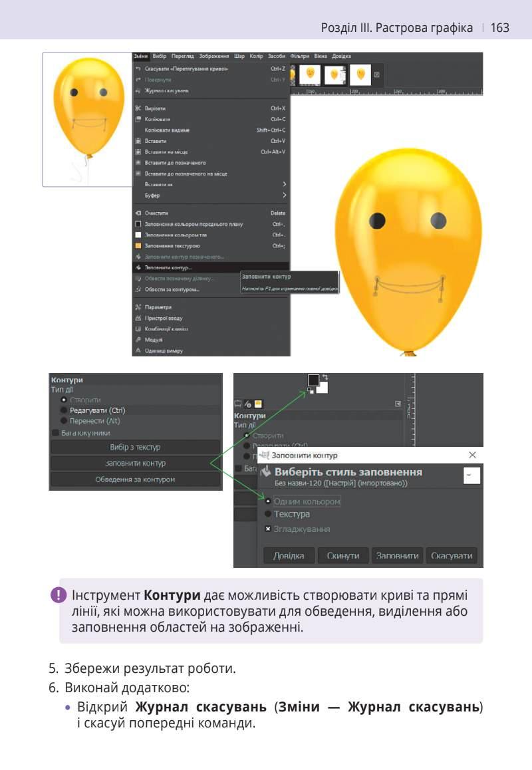Click the panel configure icon above Контури

tap(398, 404)
